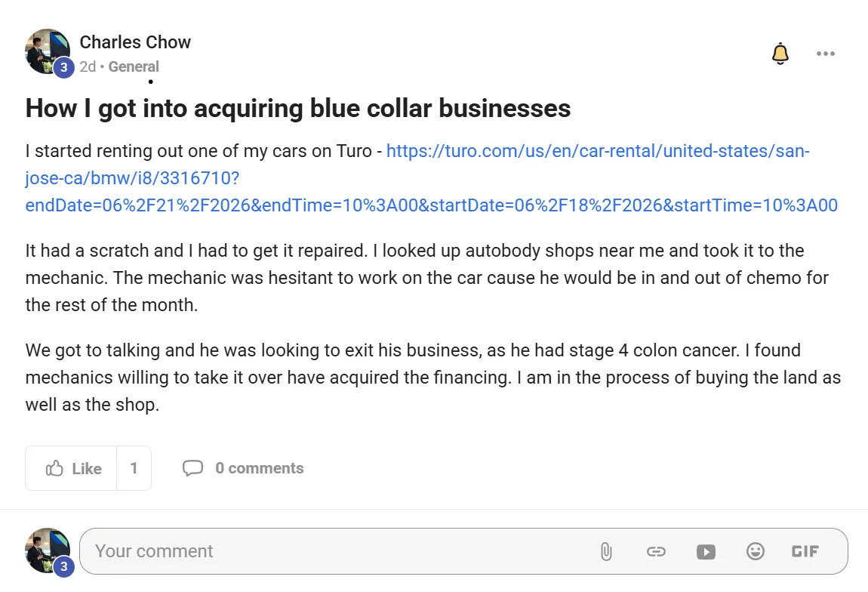
Task: Click your avatar beside comment box
Action: (x=46, y=549)
